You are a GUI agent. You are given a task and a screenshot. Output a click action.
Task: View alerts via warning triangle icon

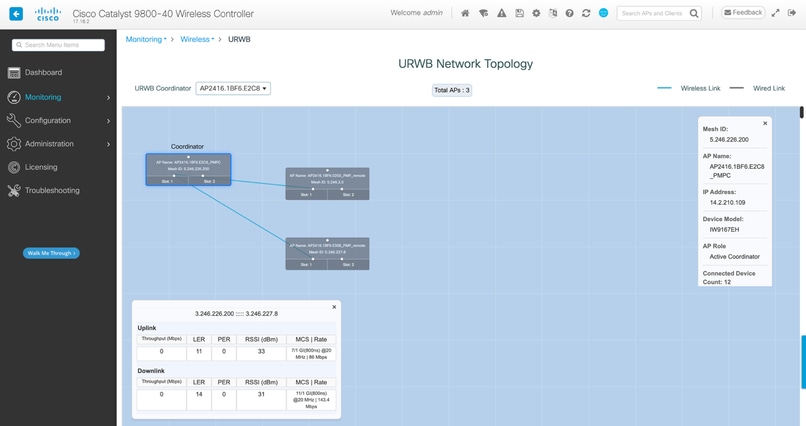pos(502,13)
